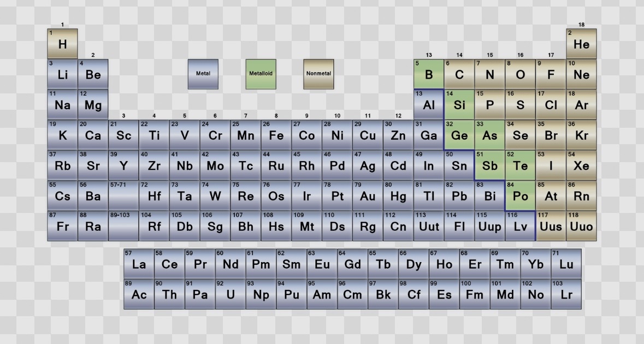Click the Iron (Fe) element cell

(276, 135)
